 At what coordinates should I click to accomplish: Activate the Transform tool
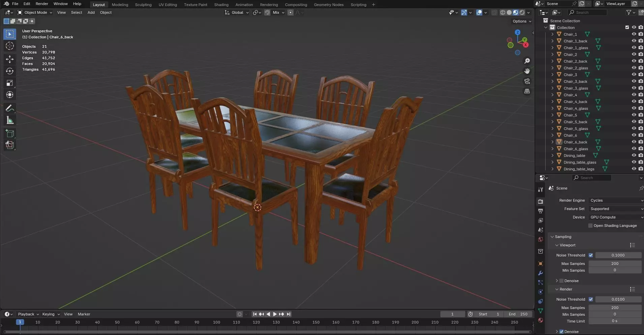point(10,95)
